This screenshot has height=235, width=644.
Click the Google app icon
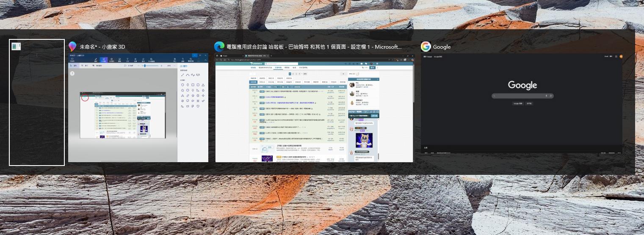click(426, 47)
